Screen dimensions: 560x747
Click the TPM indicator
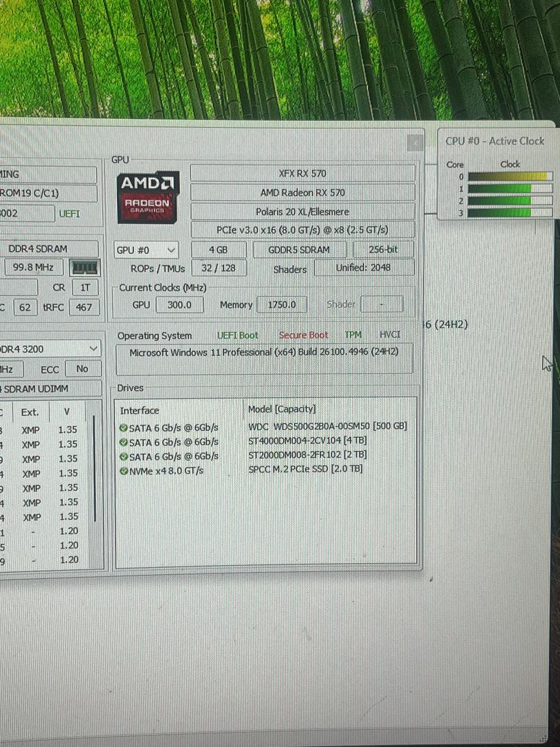[353, 335]
